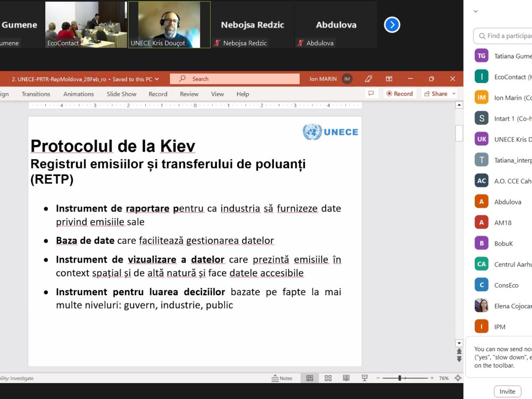Open Reading View from status bar

(346, 378)
